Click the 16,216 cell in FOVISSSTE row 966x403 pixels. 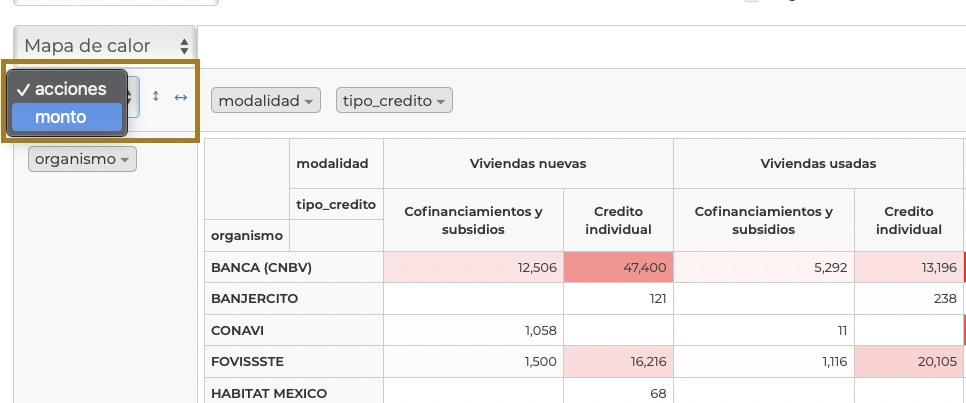[618, 361]
